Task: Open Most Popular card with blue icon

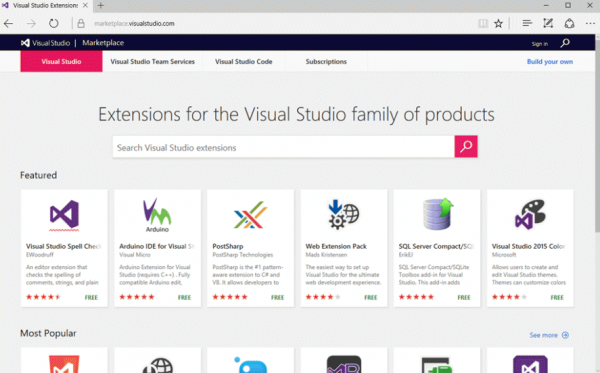Action: coord(251,360)
